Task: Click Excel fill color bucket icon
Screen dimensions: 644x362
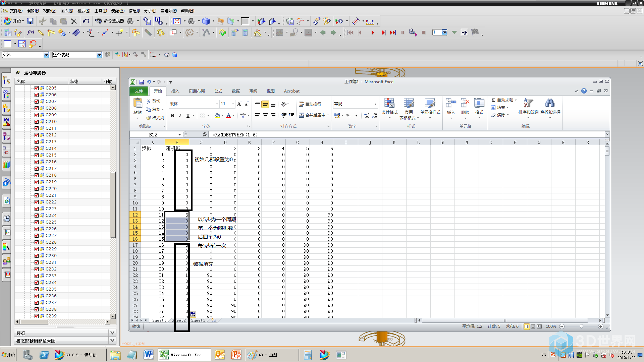Action: click(217, 116)
